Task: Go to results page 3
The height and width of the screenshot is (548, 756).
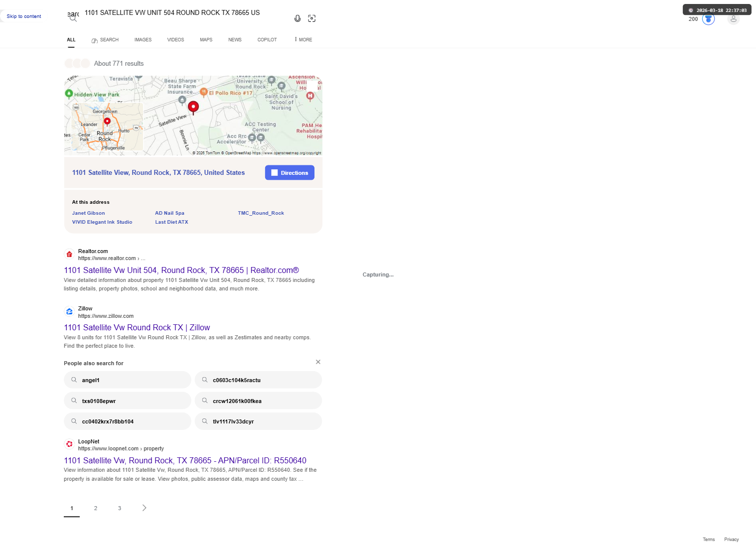Action: tap(120, 508)
